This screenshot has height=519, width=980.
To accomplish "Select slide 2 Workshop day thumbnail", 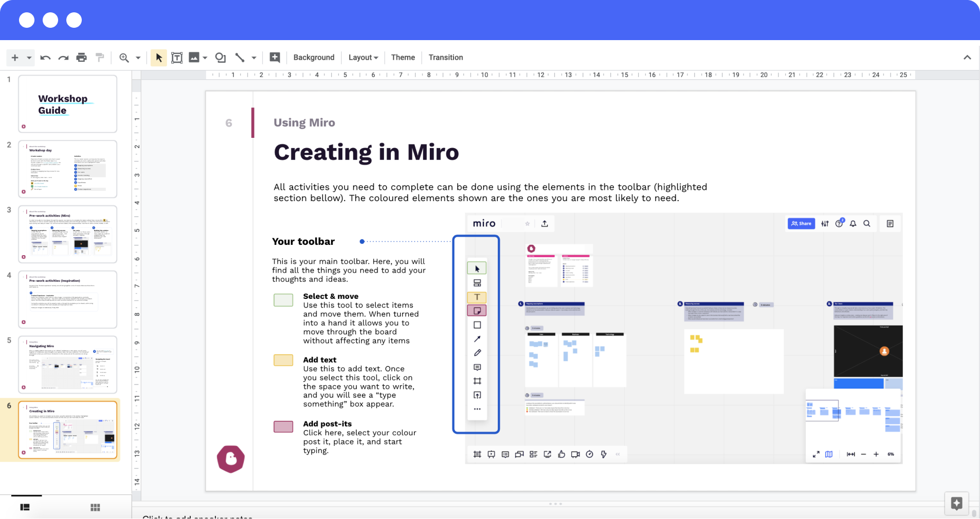I will tap(67, 169).
